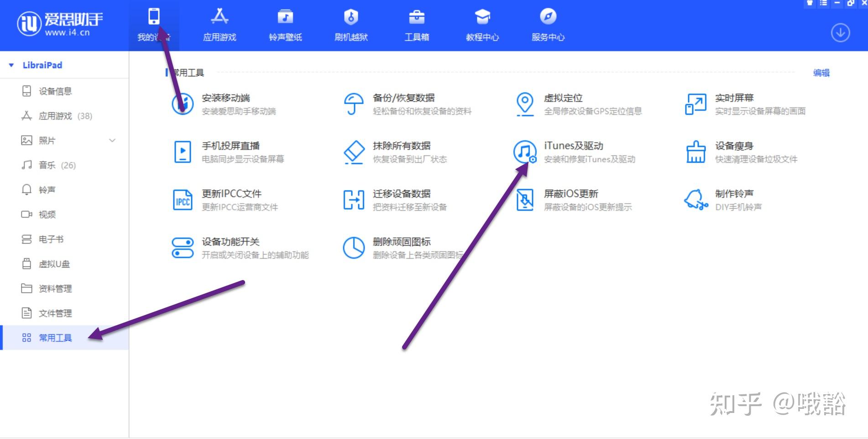Select 应用游戏 (38) in the sidebar
Image resolution: width=868 pixels, height=439 pixels.
(x=64, y=116)
